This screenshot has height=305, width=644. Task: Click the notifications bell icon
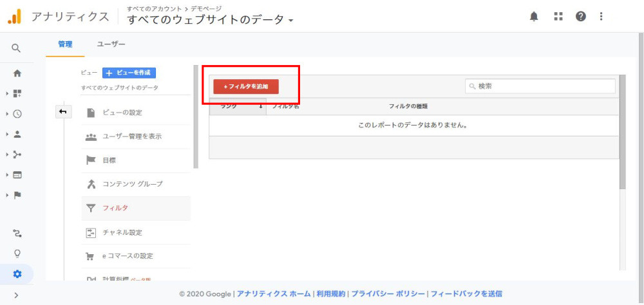pyautogui.click(x=534, y=17)
